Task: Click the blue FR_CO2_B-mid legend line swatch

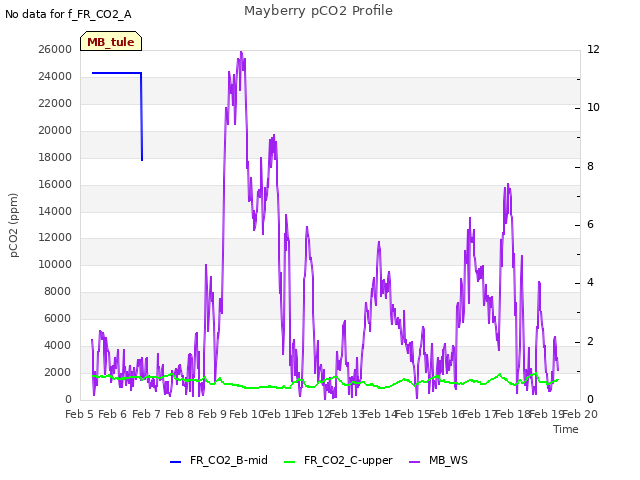Action: (x=176, y=462)
